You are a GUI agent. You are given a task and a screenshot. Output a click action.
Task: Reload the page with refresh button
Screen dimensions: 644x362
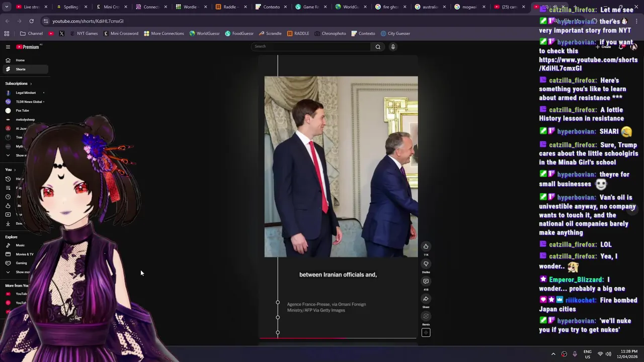[31, 21]
